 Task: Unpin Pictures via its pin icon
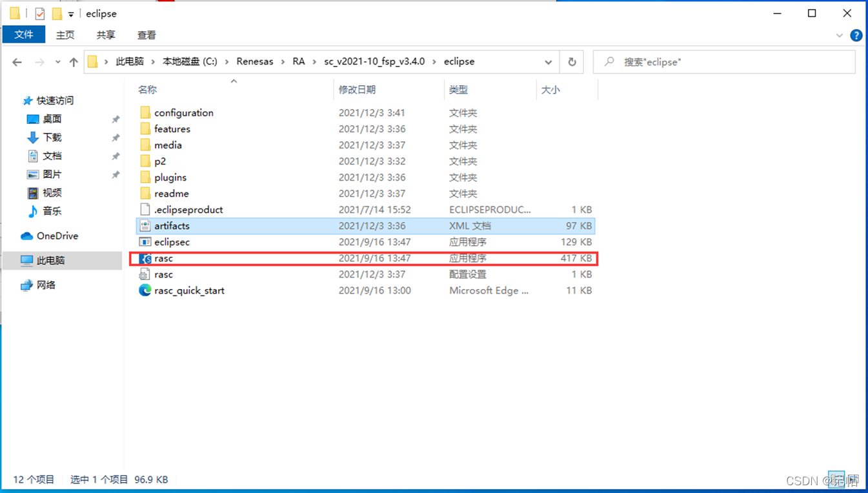[x=116, y=175]
